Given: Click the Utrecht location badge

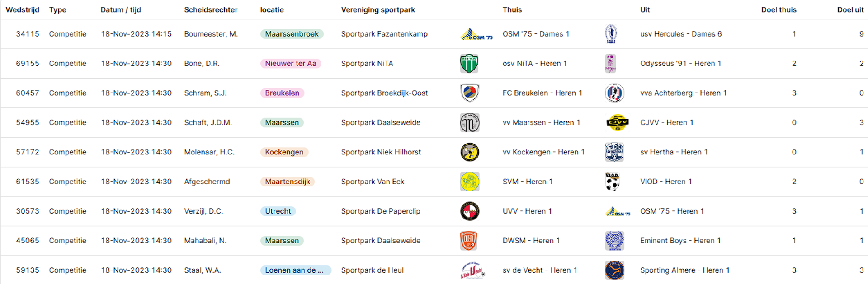Looking at the screenshot, I should click(278, 211).
